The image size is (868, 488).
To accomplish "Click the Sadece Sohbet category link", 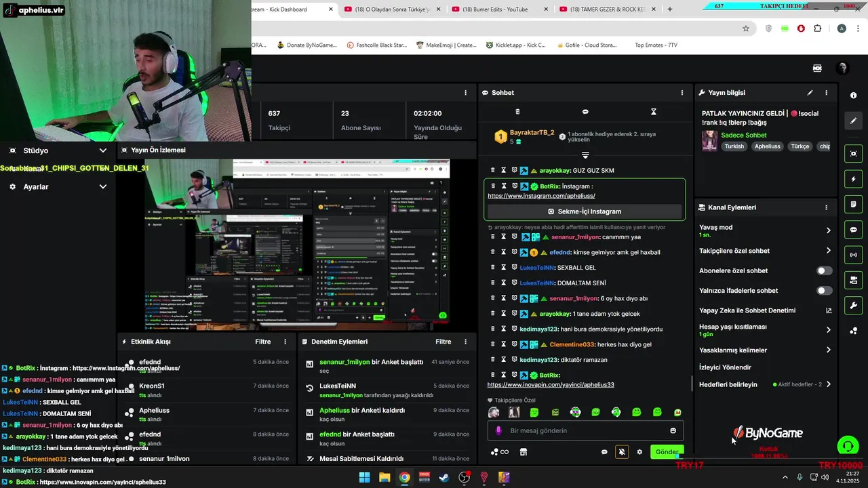I will tap(744, 136).
